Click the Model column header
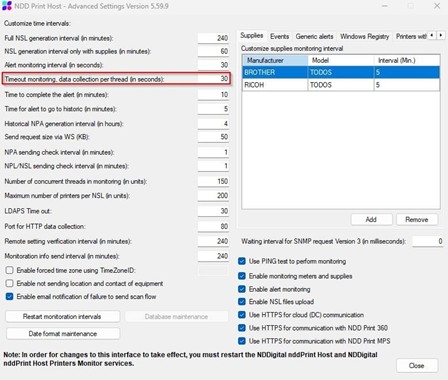 341,60
